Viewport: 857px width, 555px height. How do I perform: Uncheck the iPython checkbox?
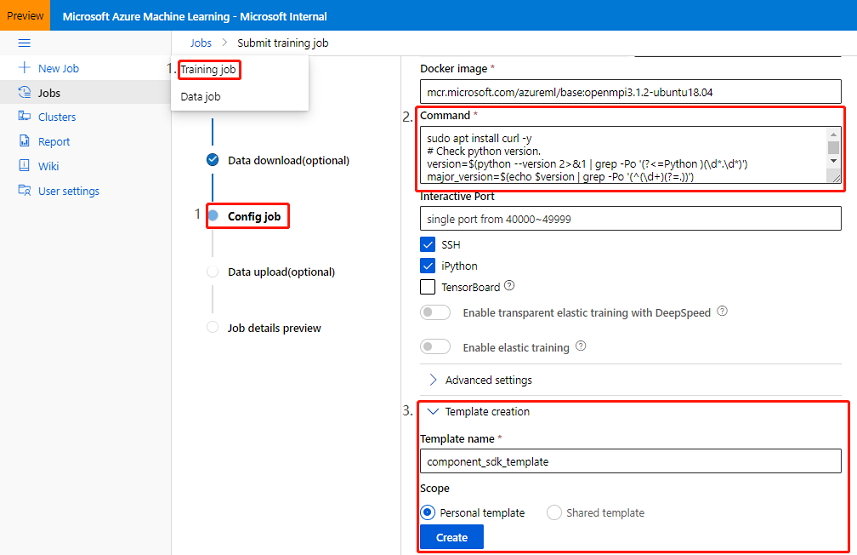point(427,266)
